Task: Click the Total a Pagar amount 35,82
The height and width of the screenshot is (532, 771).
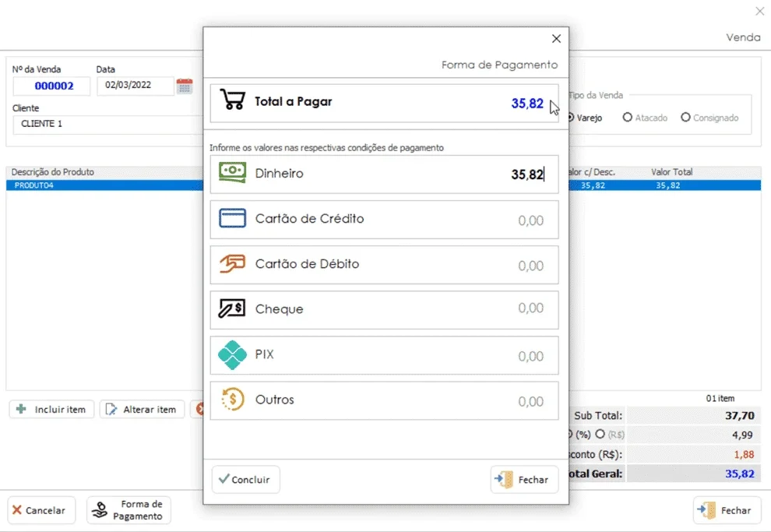Action: (527, 104)
